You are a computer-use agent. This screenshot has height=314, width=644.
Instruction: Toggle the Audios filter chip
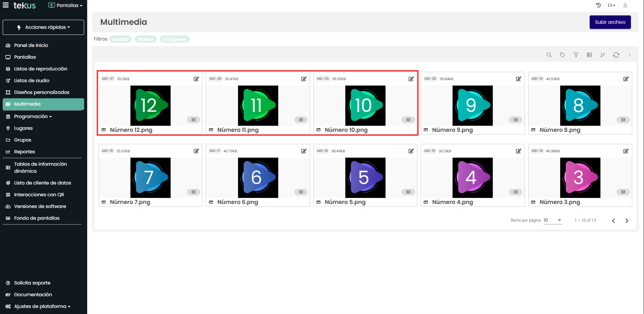point(120,39)
